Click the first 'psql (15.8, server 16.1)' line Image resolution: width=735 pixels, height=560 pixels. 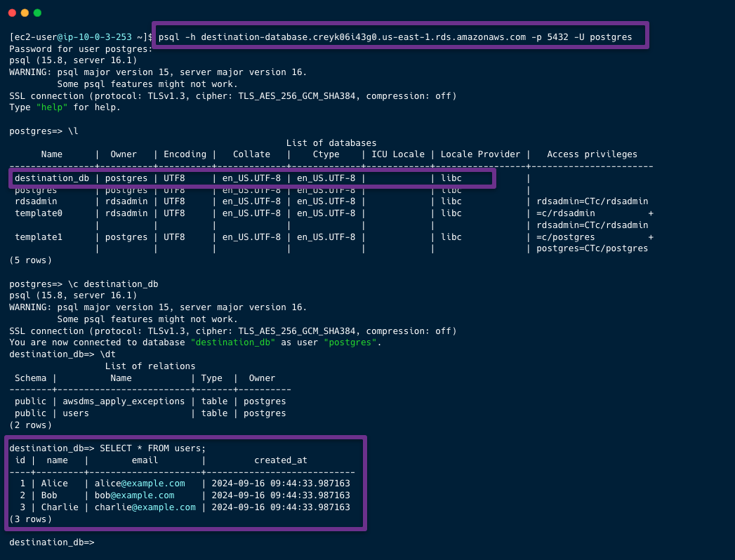pyautogui.click(x=73, y=60)
